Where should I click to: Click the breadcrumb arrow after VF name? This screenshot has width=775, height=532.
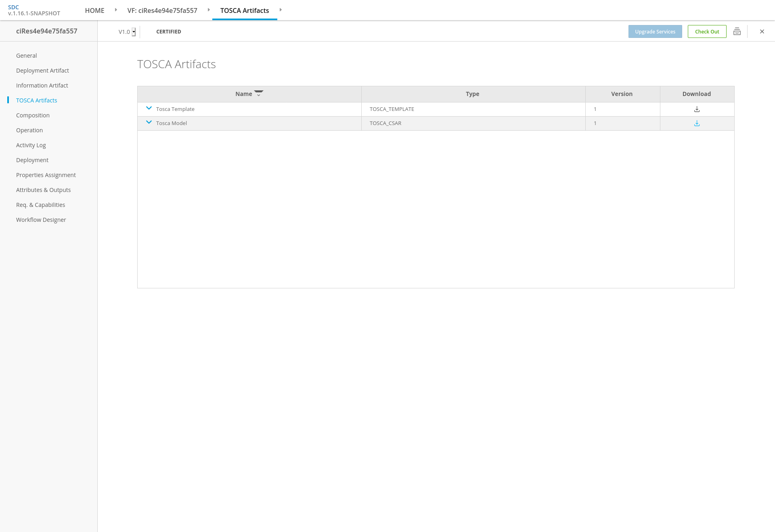pyautogui.click(x=209, y=10)
